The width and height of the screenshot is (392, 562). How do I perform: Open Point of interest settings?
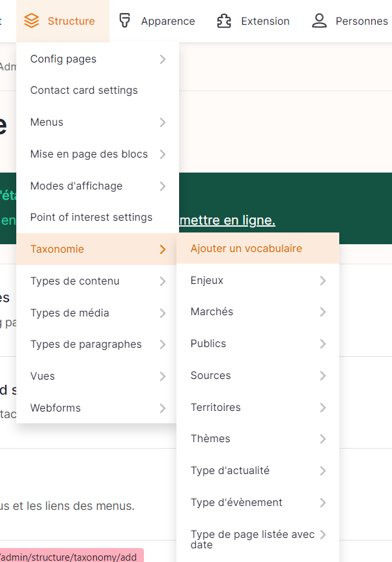click(x=91, y=218)
